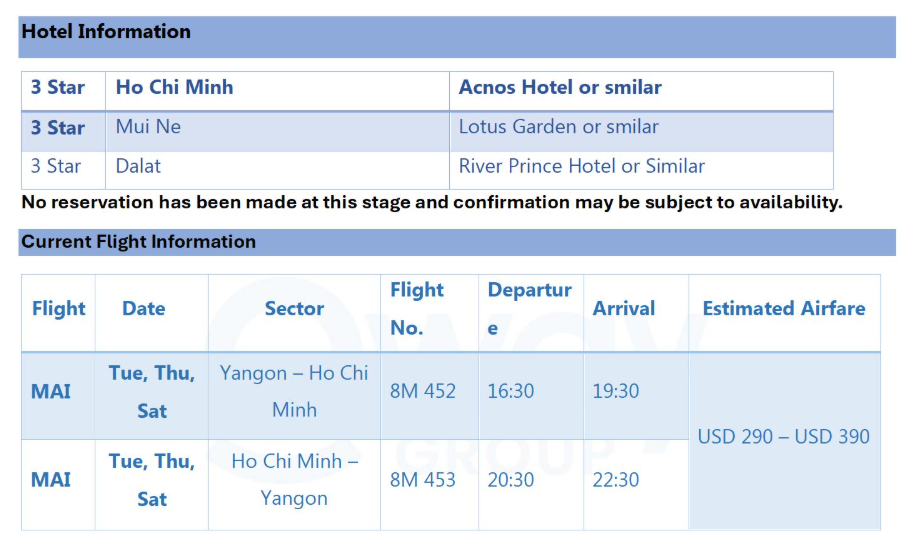Select flight number 8M 452
This screenshot has width=914, height=551.
(423, 391)
